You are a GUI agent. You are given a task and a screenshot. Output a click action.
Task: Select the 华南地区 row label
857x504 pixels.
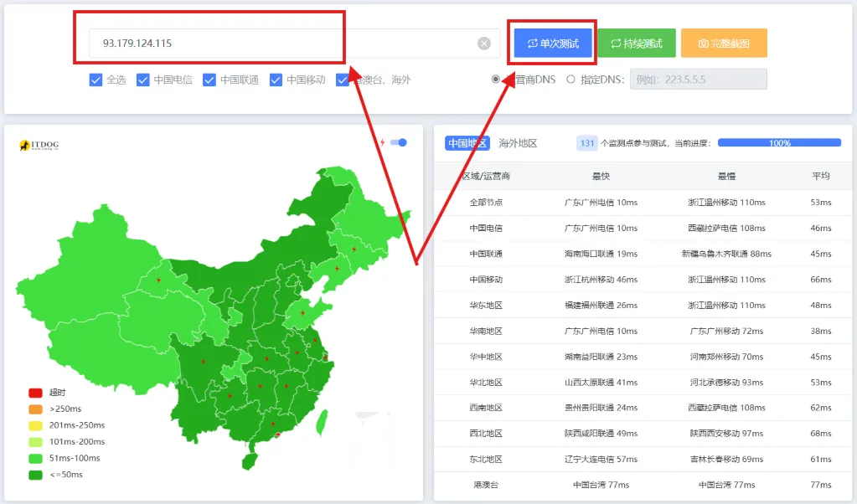(486, 331)
